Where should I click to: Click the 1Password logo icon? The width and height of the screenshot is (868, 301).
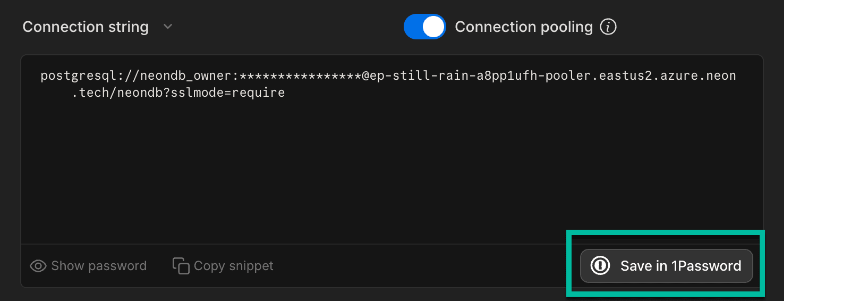(600, 265)
